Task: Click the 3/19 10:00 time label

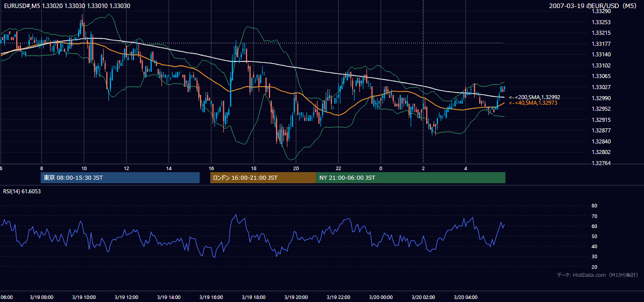Action: click(x=84, y=297)
